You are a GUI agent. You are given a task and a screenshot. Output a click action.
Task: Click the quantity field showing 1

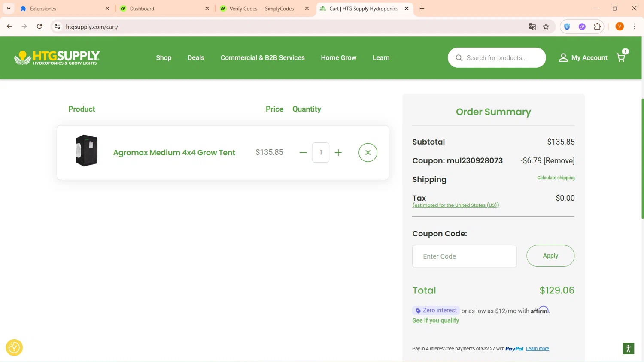[321, 152]
